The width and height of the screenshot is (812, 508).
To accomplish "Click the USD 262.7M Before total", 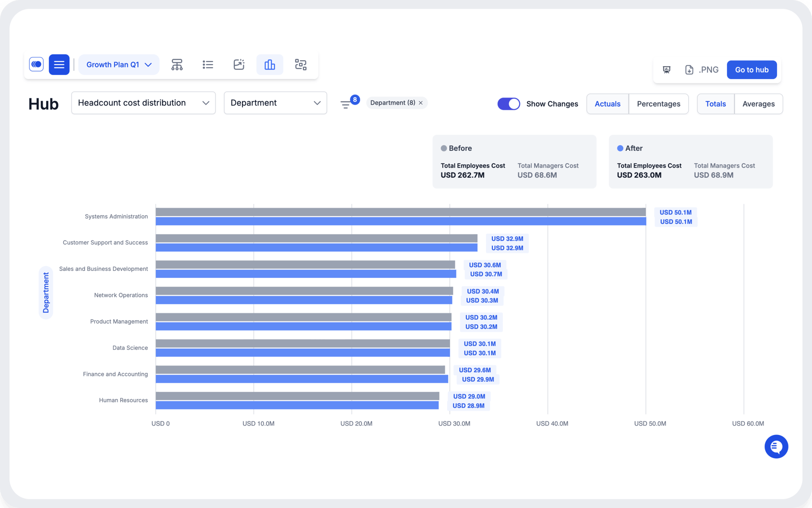I will [462, 175].
